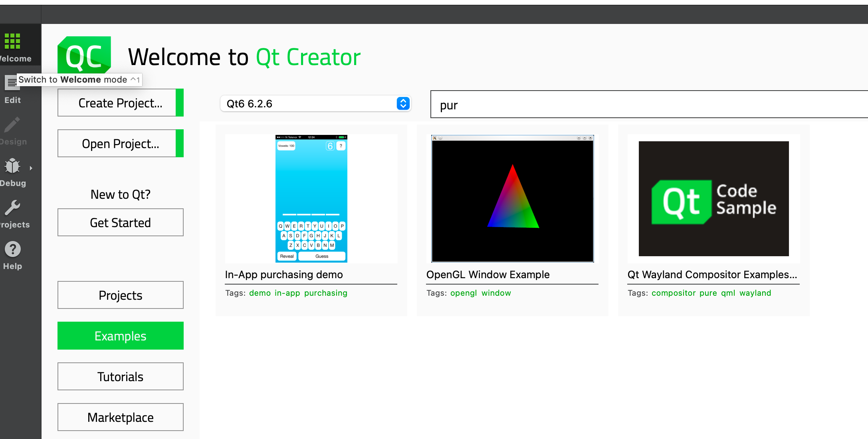Open Debug mode bug icon
868x439 pixels.
tap(12, 166)
